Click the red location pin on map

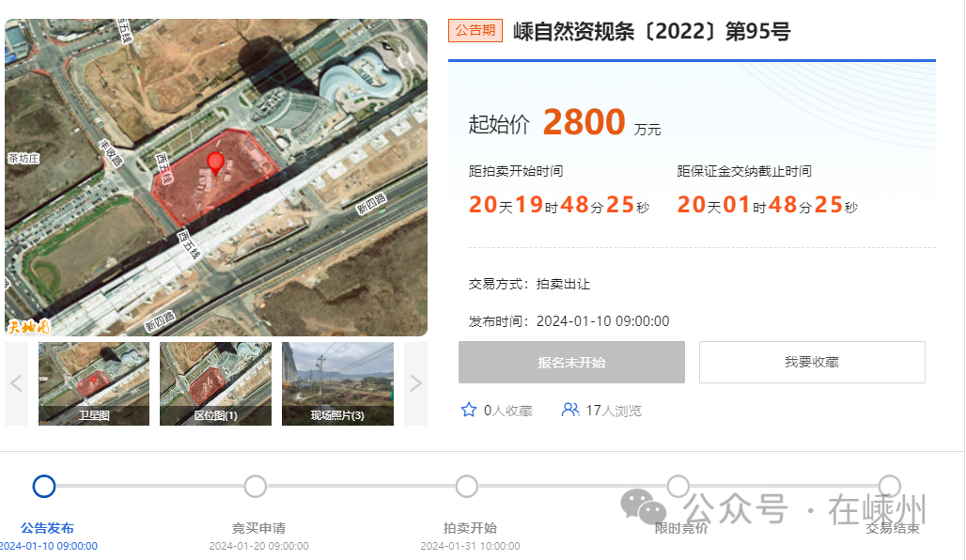(x=215, y=163)
